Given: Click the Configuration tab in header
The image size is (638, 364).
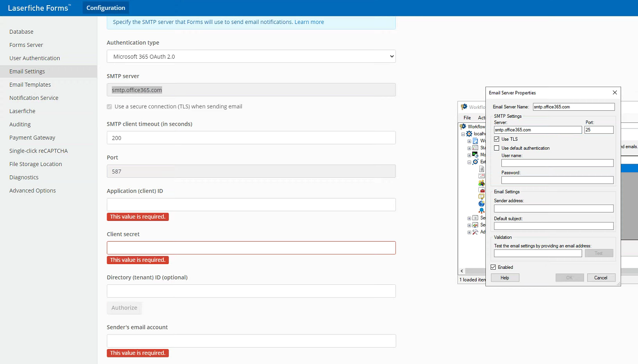Looking at the screenshot, I should 106,8.
